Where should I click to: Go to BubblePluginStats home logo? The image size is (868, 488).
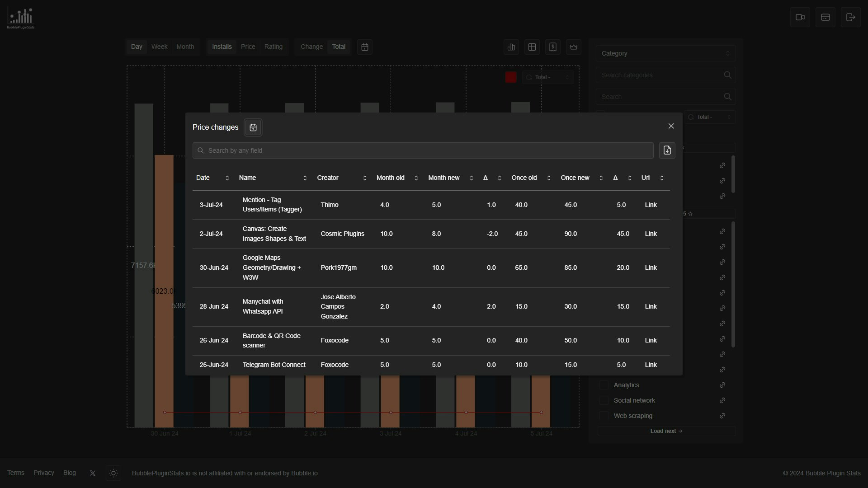pyautogui.click(x=21, y=19)
